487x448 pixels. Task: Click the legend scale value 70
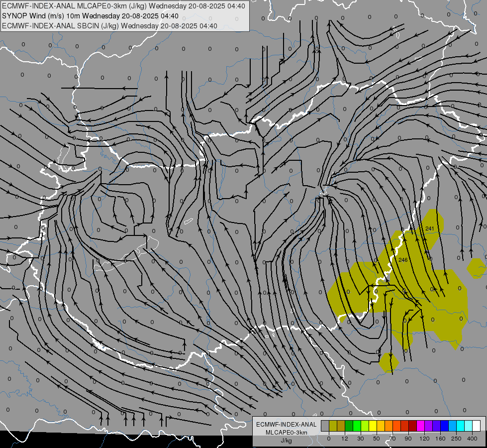[392, 439]
